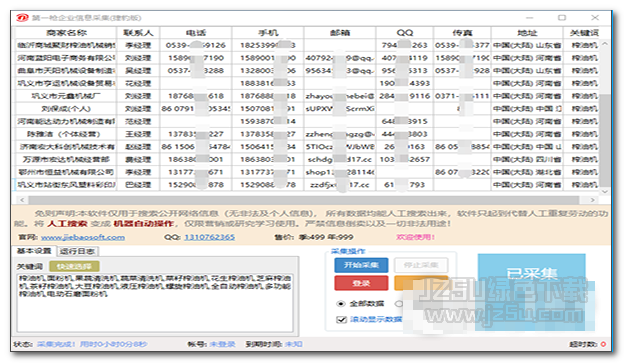Select the 万源市宏达机械经营部 row name cell
624x363 pixels.
tap(66, 160)
